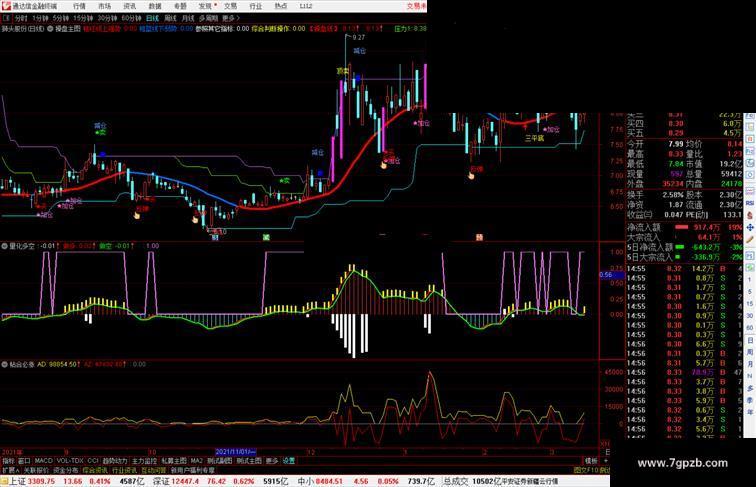This screenshot has width=756, height=487.
Task: Expand 更多 in the indicator bar
Action: tap(272, 461)
